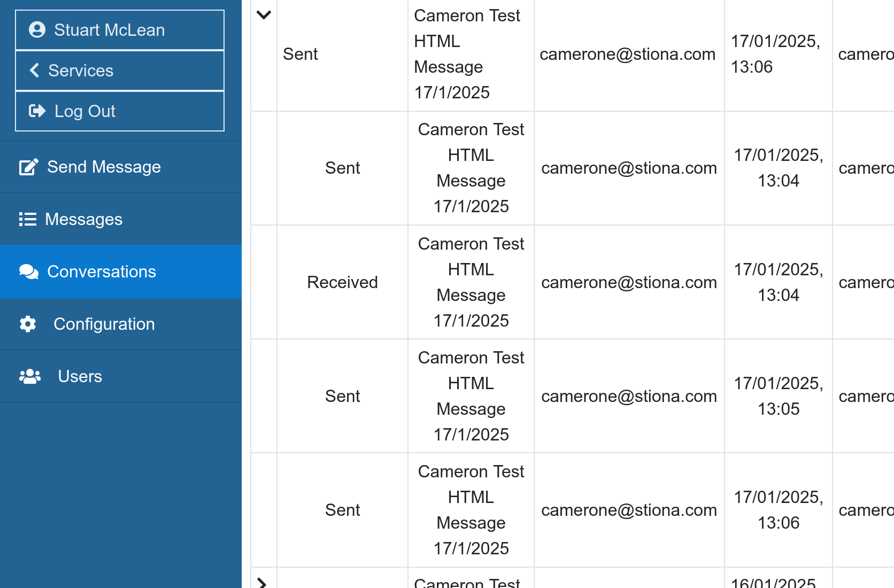
Task: Click email address in the top expanded row
Action: (627, 54)
